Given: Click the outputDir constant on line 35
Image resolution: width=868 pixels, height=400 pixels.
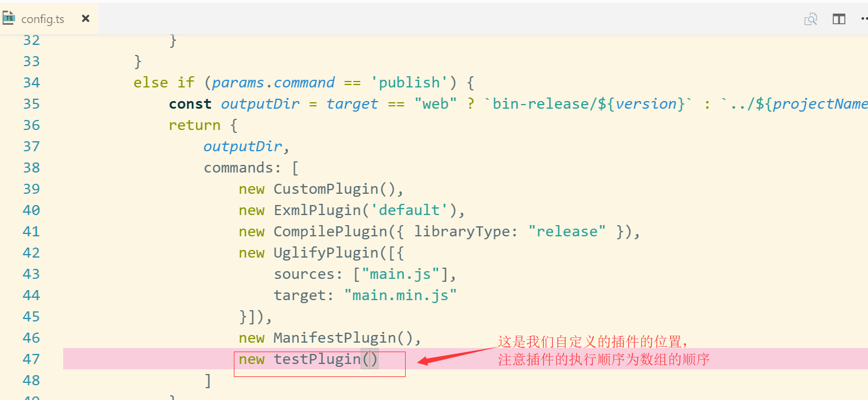Looking at the screenshot, I should pyautogui.click(x=260, y=104).
